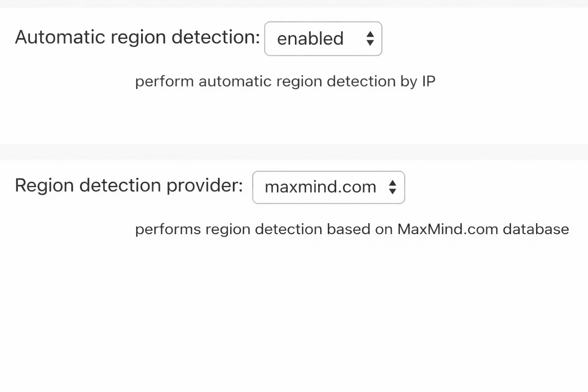This screenshot has height=392, width=588.
Task: Click the word "database" in the provider description
Action: (536, 229)
